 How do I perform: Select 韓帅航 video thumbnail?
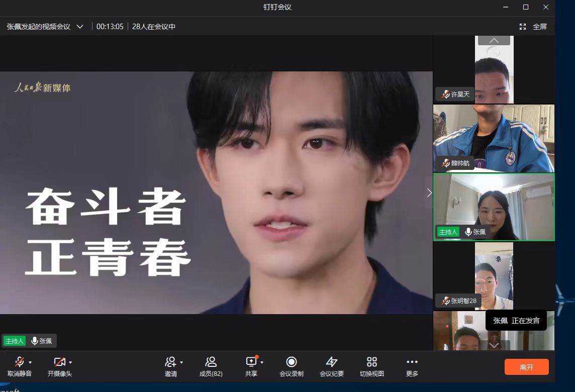[x=494, y=138]
